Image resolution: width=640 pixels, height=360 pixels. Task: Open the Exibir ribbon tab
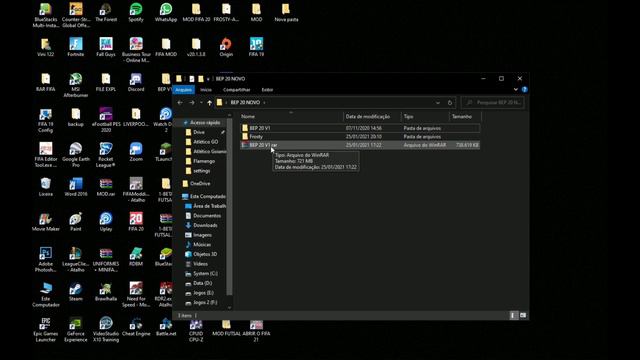point(267,90)
